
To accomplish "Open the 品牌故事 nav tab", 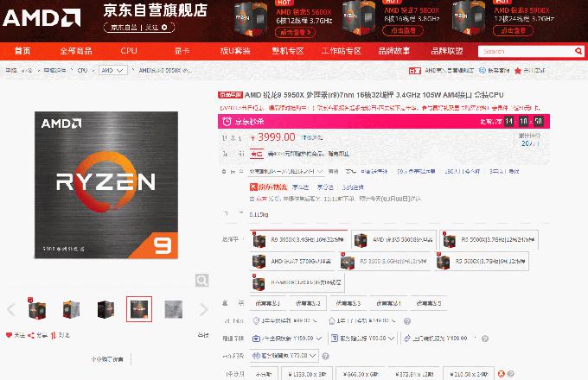I will tap(393, 51).
